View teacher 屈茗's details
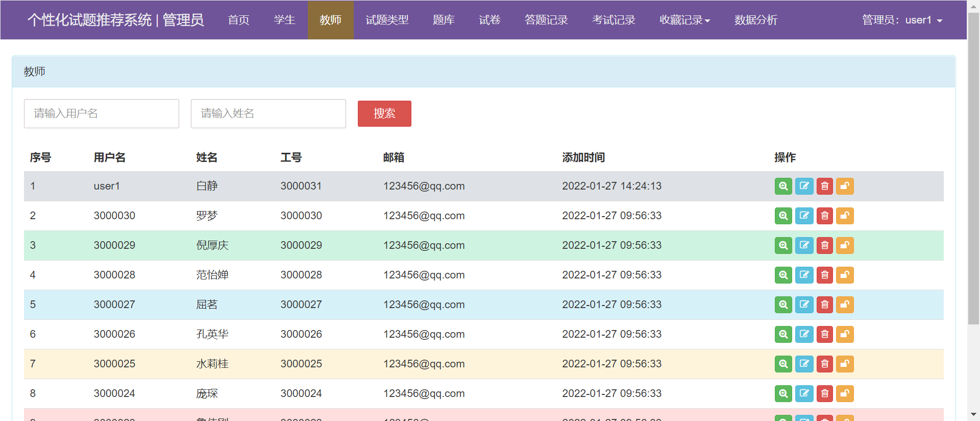The height and width of the screenshot is (421, 980). (783, 305)
